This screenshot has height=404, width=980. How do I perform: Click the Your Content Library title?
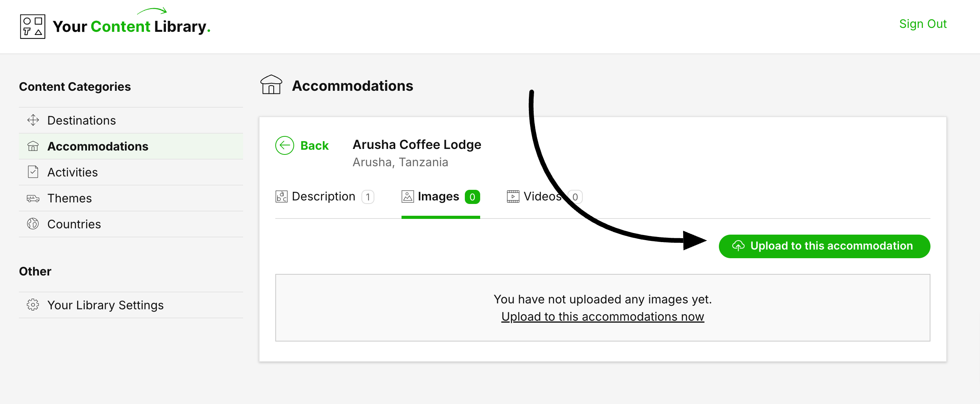tap(132, 27)
